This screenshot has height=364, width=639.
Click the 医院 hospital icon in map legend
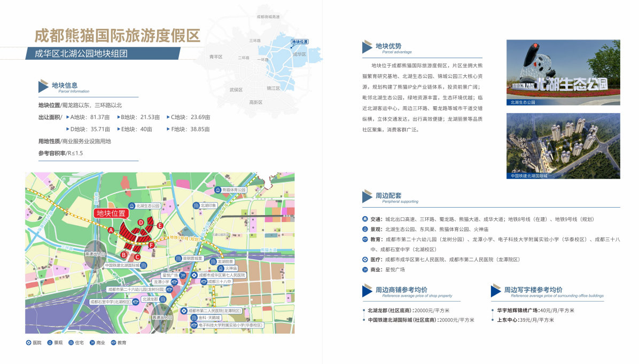[29, 343]
